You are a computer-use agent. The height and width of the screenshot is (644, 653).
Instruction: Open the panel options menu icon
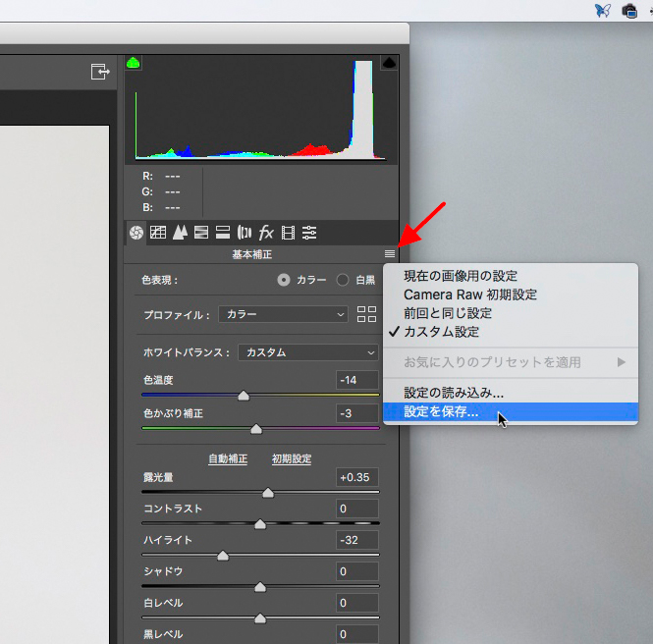[x=390, y=253]
